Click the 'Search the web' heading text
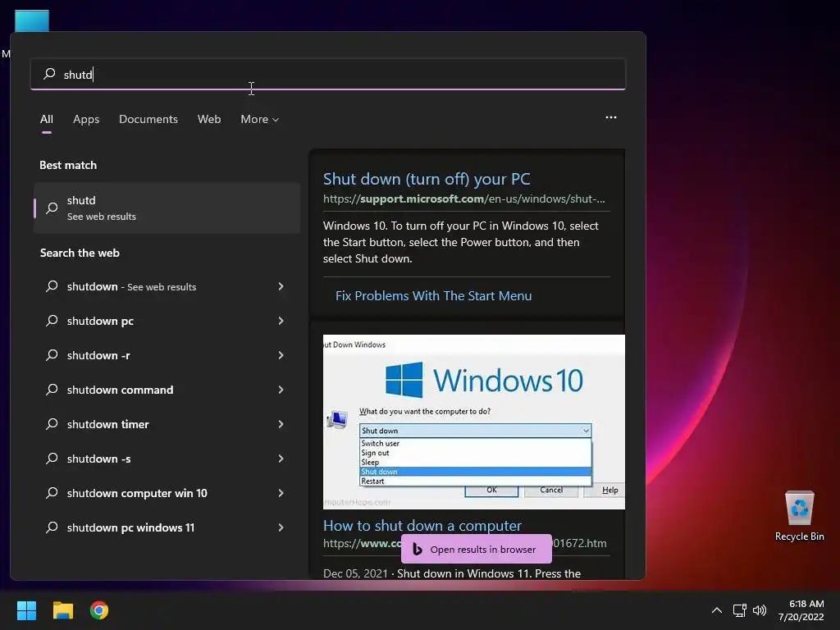 coord(80,253)
